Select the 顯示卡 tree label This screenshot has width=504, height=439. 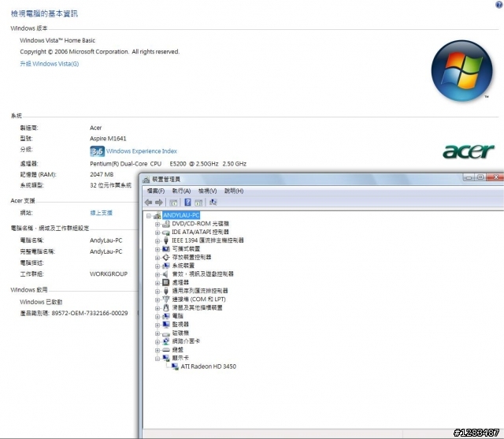(180, 358)
